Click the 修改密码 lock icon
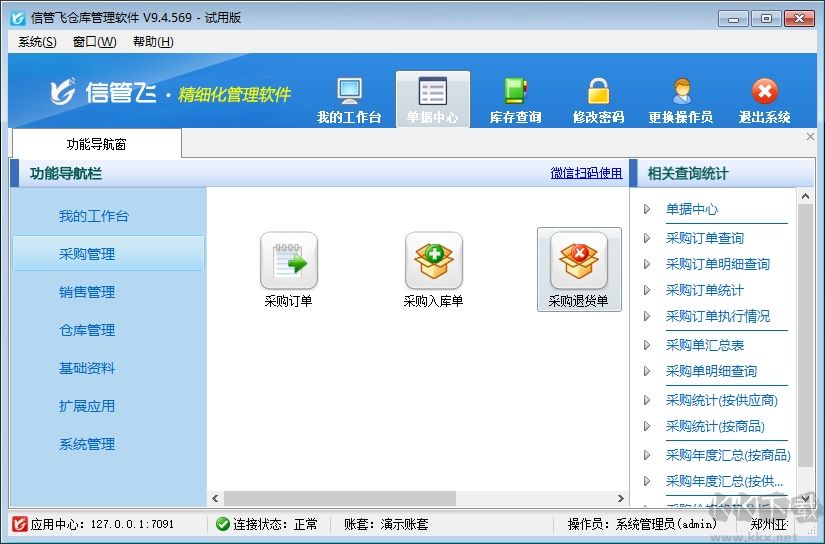The height and width of the screenshot is (544, 825). 598,100
